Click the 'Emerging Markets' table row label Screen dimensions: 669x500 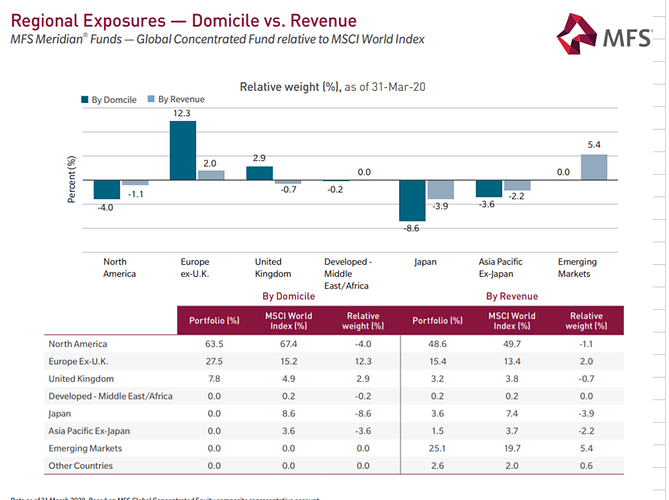(x=85, y=448)
